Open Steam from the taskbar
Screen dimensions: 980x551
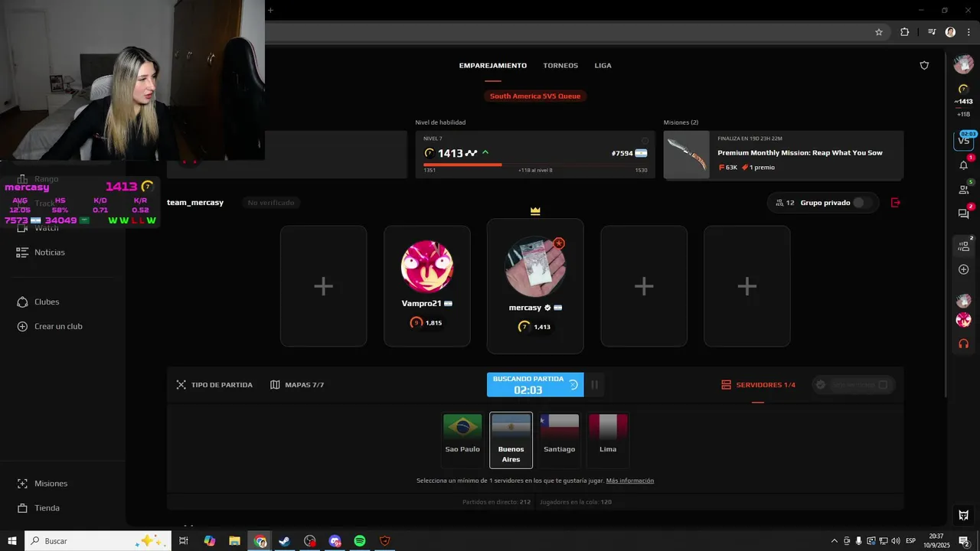click(284, 541)
